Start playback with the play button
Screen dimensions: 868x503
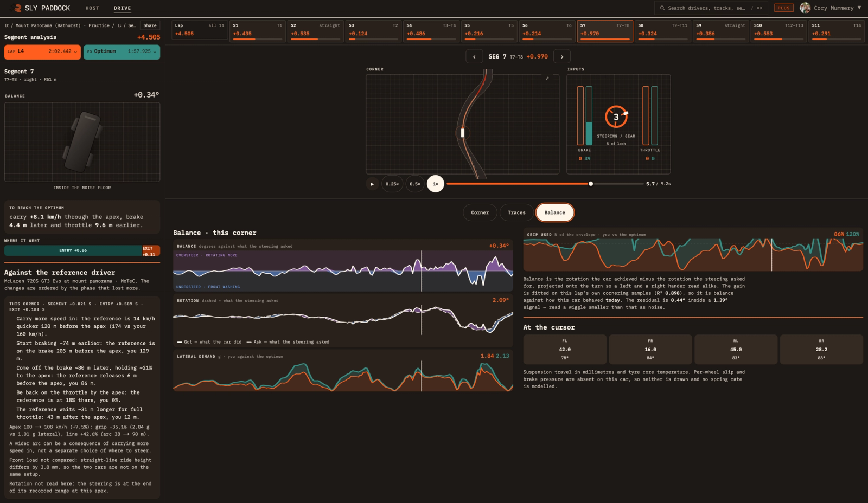372,184
